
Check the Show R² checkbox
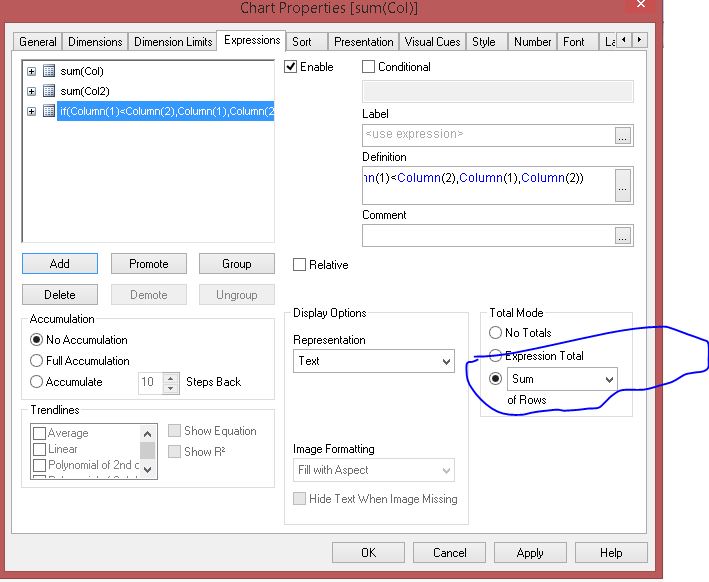[174, 451]
